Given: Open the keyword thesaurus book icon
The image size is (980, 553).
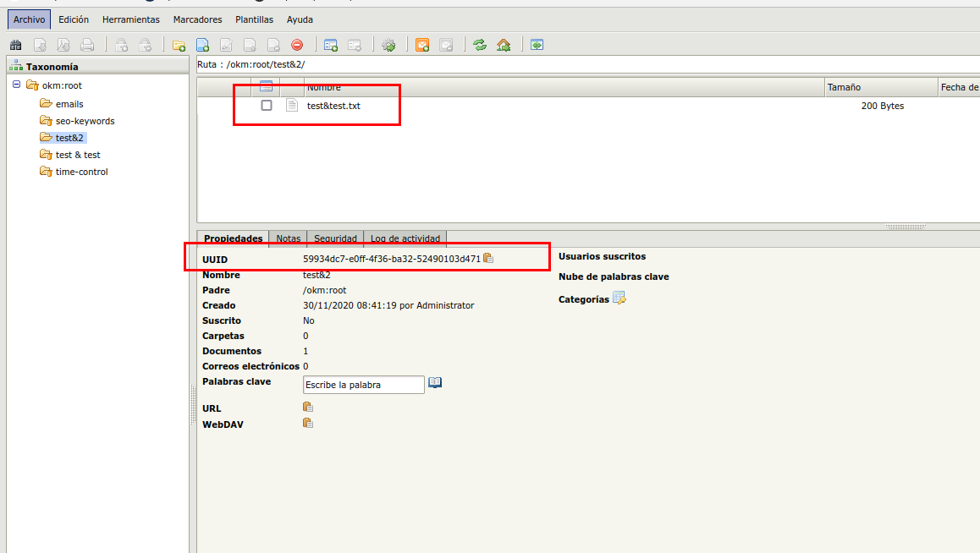Looking at the screenshot, I should click(x=435, y=383).
